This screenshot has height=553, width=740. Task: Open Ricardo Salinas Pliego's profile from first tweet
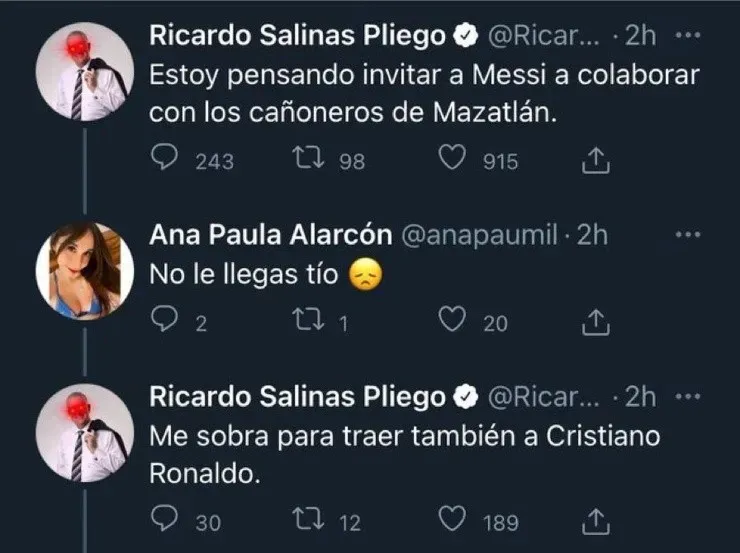297,36
